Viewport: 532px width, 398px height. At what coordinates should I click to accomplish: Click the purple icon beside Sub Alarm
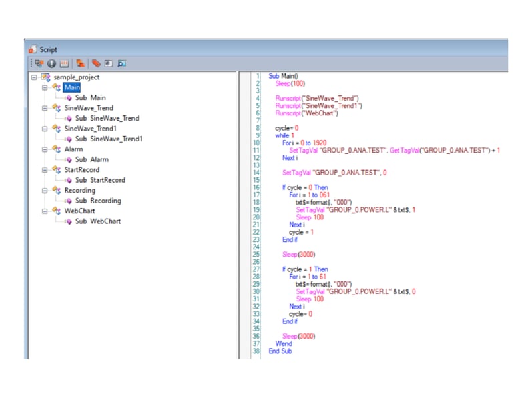tap(68, 160)
